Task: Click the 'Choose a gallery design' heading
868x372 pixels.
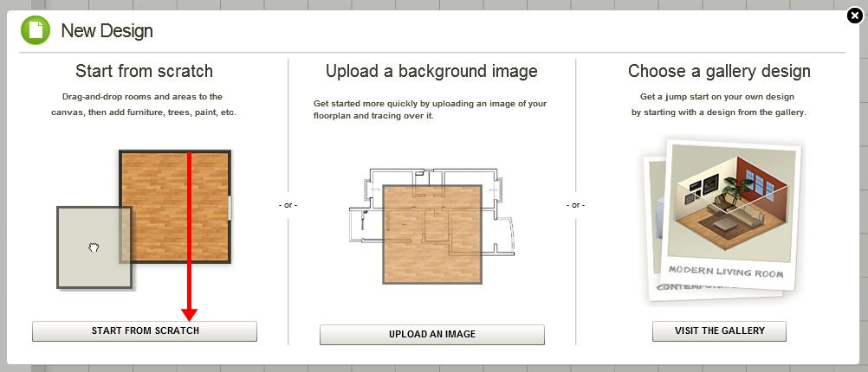Action: [719, 71]
